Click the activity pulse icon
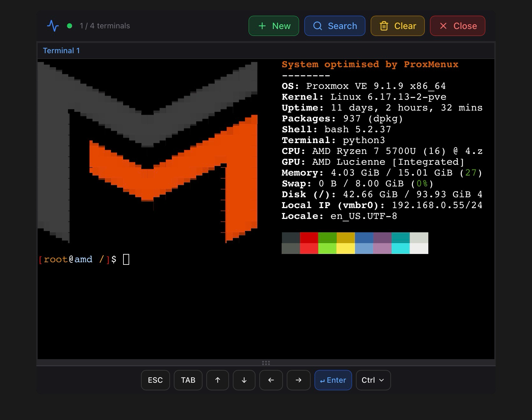 pos(53,26)
